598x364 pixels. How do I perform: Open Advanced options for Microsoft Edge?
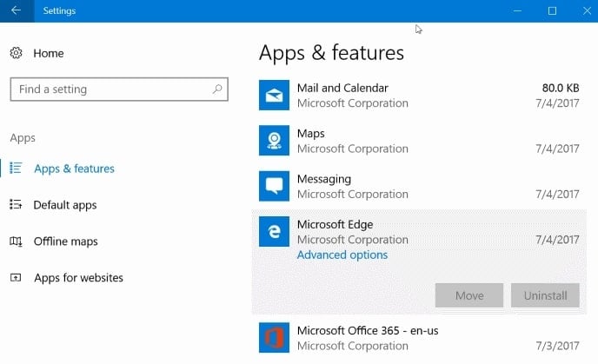coord(342,255)
